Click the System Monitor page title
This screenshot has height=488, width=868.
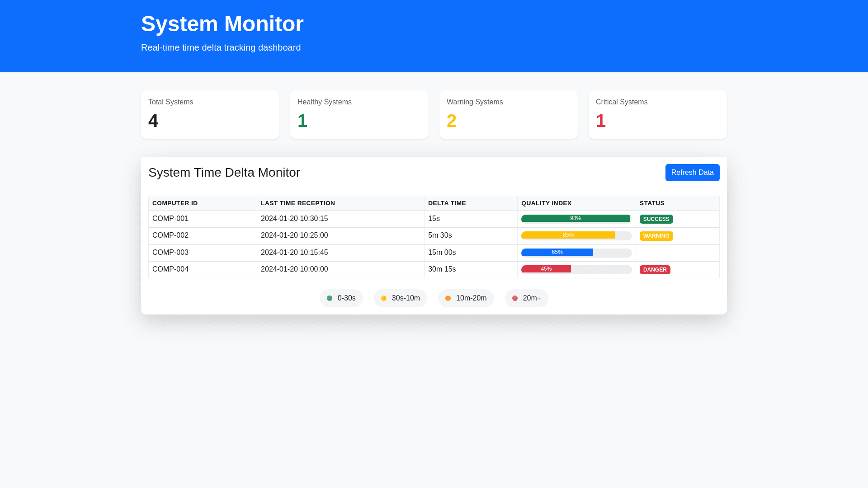point(222,24)
